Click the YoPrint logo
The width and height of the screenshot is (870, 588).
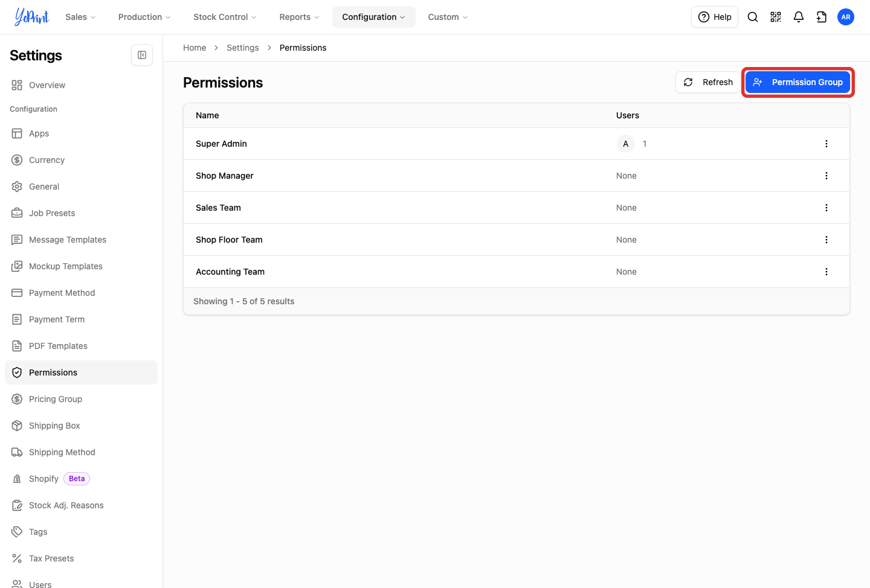[x=32, y=17]
